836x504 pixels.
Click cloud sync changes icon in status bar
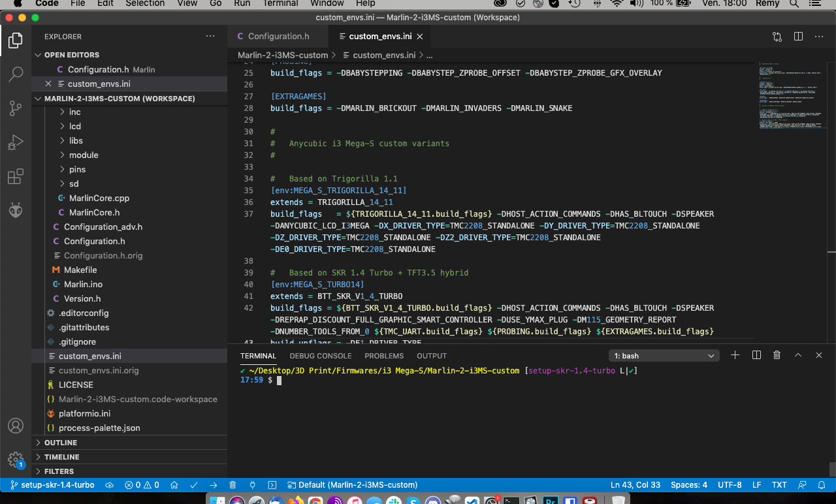point(110,485)
